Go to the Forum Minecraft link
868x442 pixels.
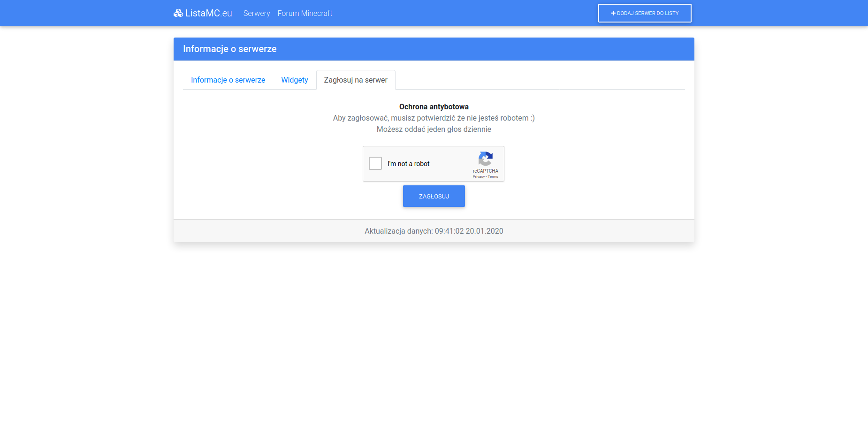305,14
